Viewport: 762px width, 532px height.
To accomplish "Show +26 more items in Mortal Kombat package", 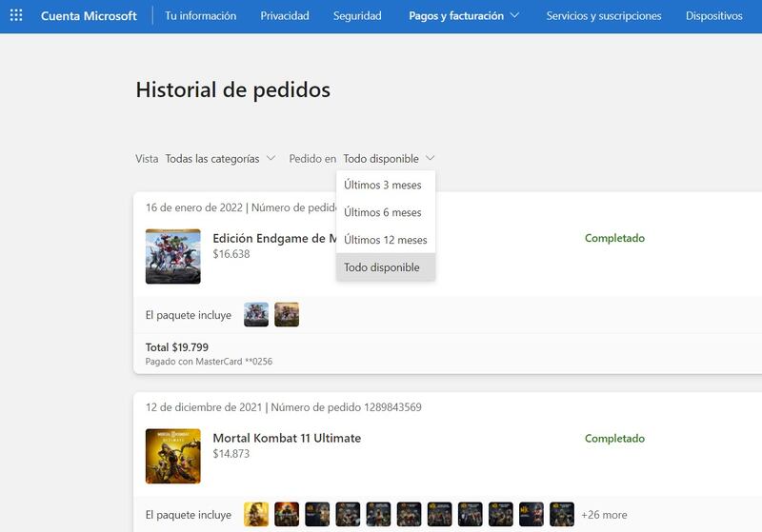I will (603, 515).
